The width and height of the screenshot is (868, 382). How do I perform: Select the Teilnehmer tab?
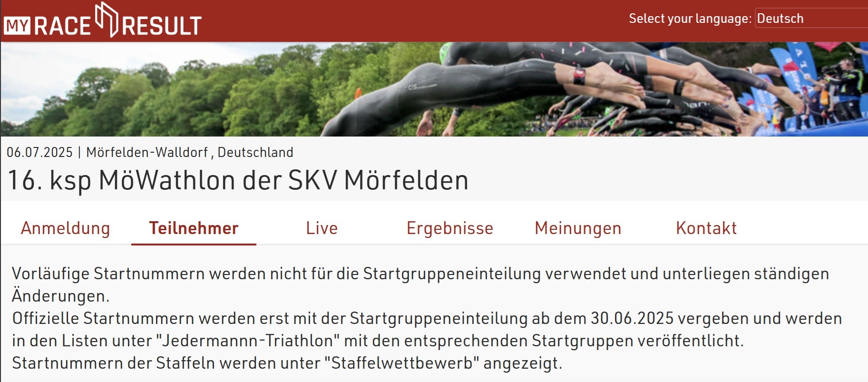tap(194, 228)
